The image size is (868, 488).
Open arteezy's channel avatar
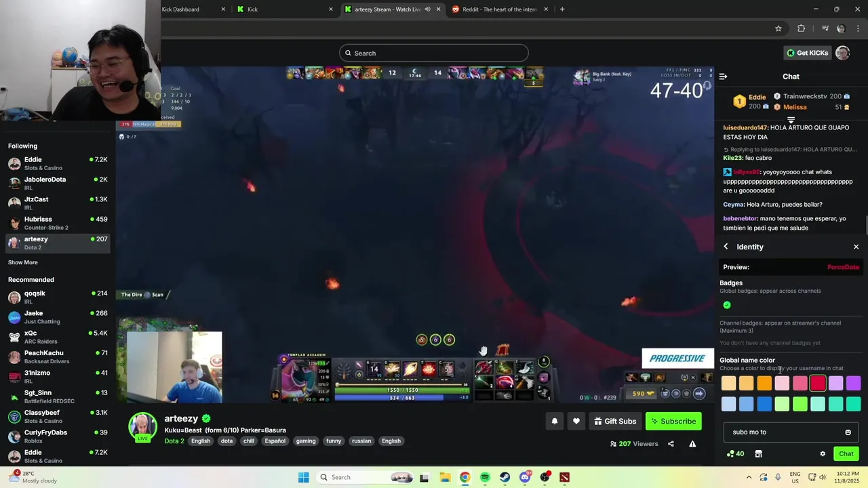[143, 426]
